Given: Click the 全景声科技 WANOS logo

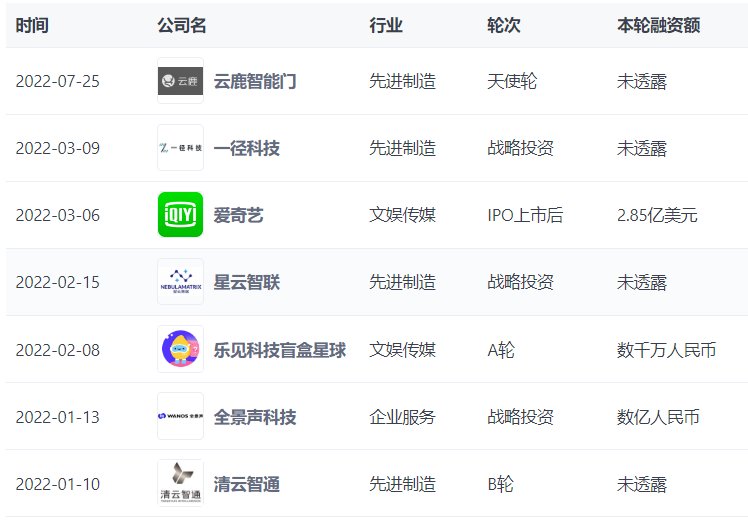Looking at the screenshot, I should (x=180, y=416).
